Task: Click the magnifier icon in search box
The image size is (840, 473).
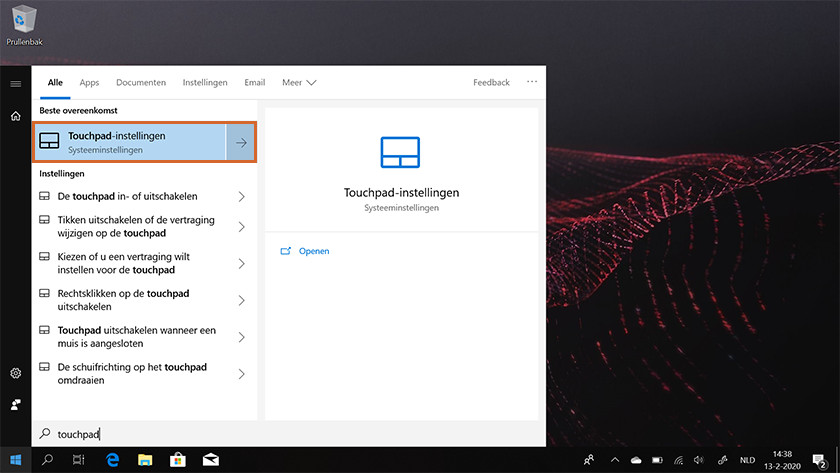Action: 45,433
